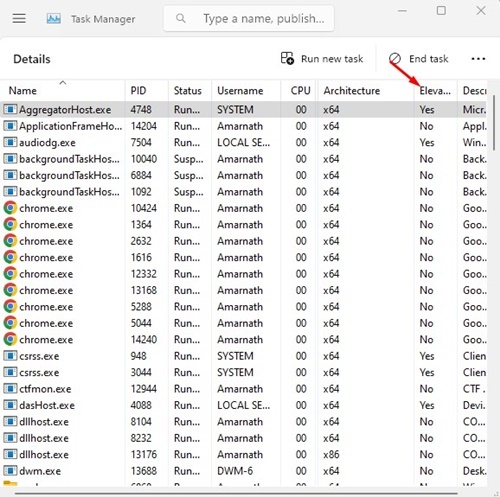Click the Task Manager app icon
The height and width of the screenshot is (497, 500).
pos(53,19)
